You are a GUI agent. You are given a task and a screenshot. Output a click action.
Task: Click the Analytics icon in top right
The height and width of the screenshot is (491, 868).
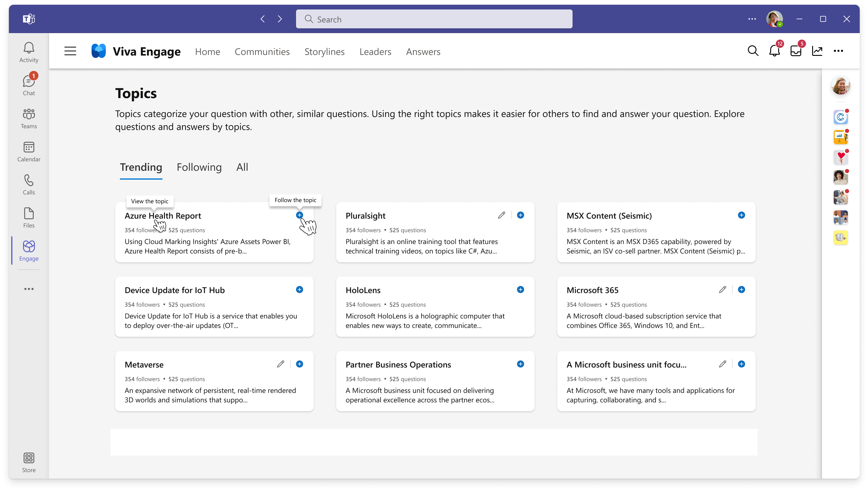point(817,51)
